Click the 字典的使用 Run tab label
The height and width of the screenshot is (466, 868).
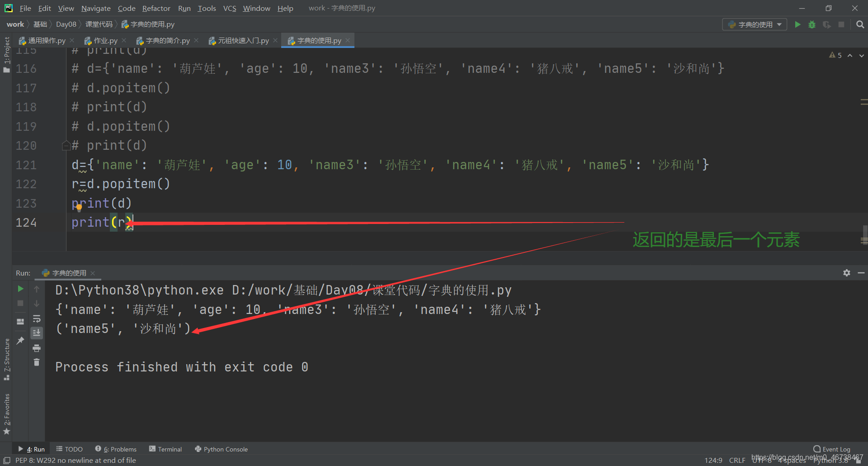coord(69,273)
